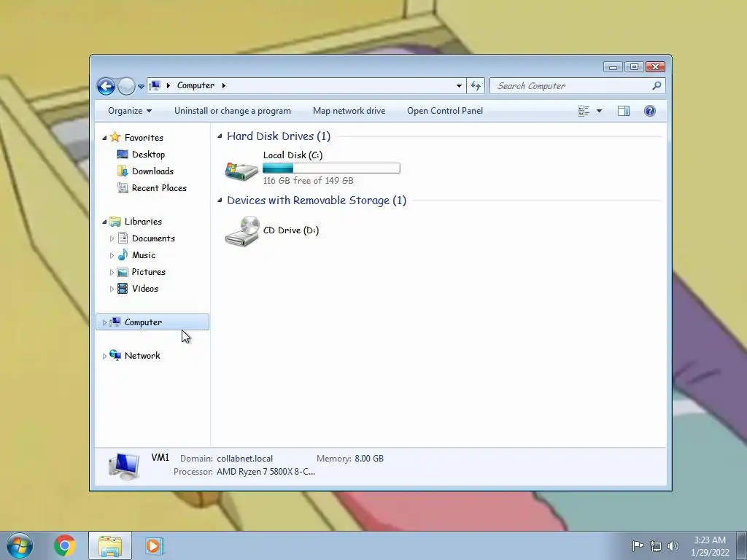The image size is (747, 560).
Task: Click the CD Drive (D:) label
Action: (x=291, y=230)
